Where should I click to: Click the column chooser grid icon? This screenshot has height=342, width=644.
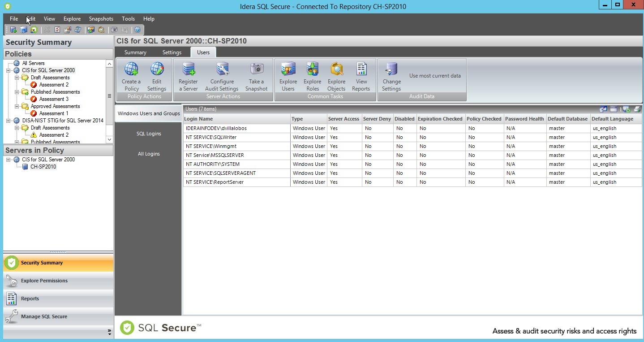(x=603, y=109)
